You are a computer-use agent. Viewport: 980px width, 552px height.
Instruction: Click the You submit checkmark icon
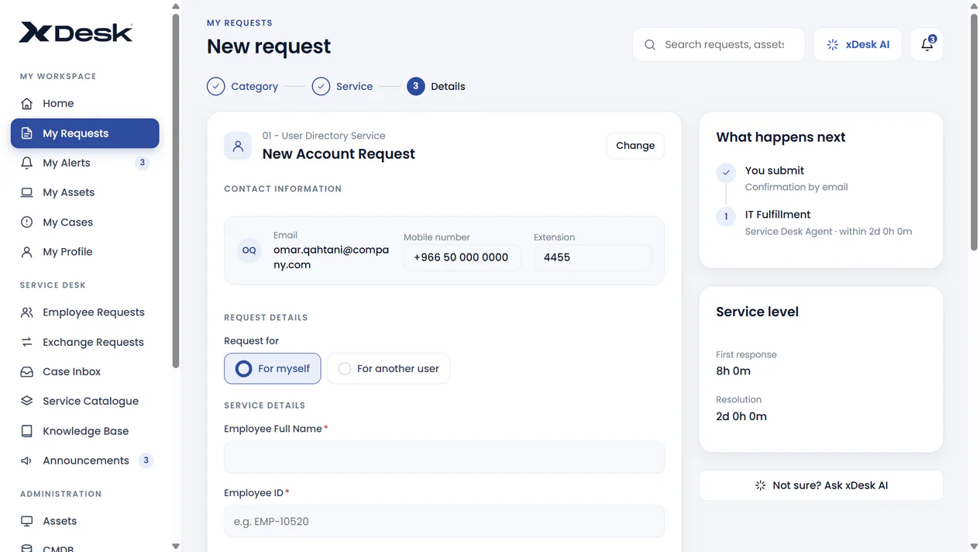coord(726,173)
